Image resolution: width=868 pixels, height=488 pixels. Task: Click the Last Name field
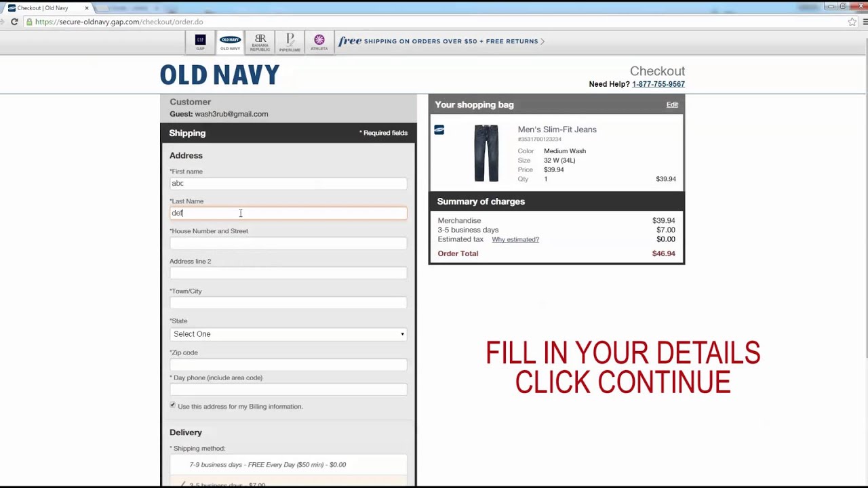[x=288, y=213]
